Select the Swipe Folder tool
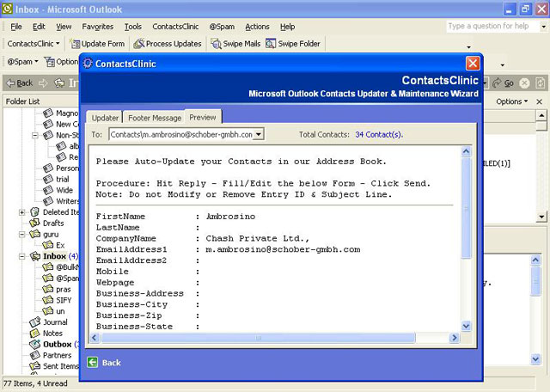The width and height of the screenshot is (550, 392). coord(293,44)
